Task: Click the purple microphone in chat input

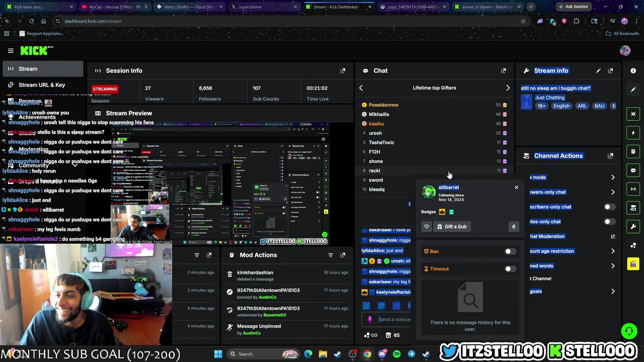Action: point(370,319)
